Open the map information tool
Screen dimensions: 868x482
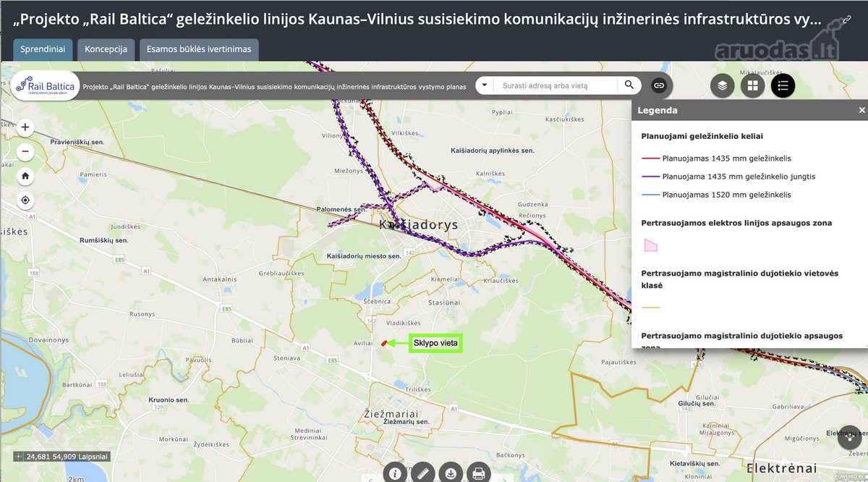[395, 473]
